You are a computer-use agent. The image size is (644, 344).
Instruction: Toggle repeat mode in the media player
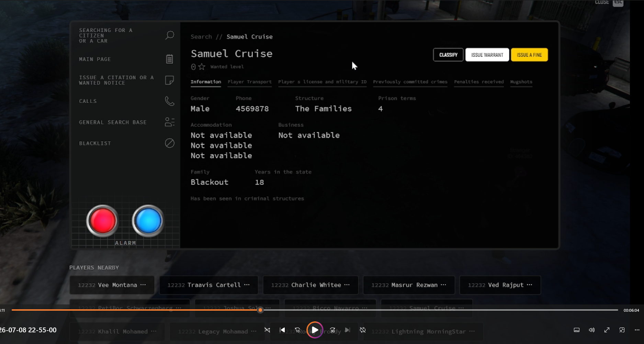click(x=363, y=330)
